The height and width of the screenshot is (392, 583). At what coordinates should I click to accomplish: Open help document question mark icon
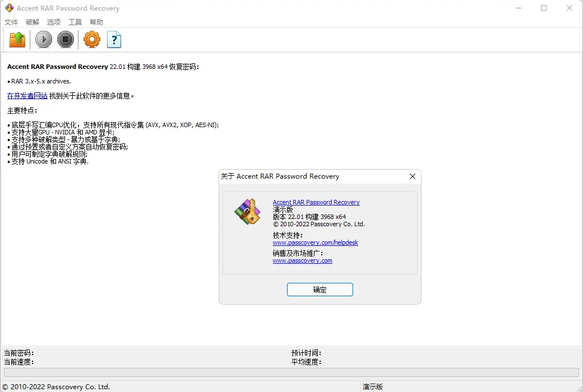(x=114, y=39)
